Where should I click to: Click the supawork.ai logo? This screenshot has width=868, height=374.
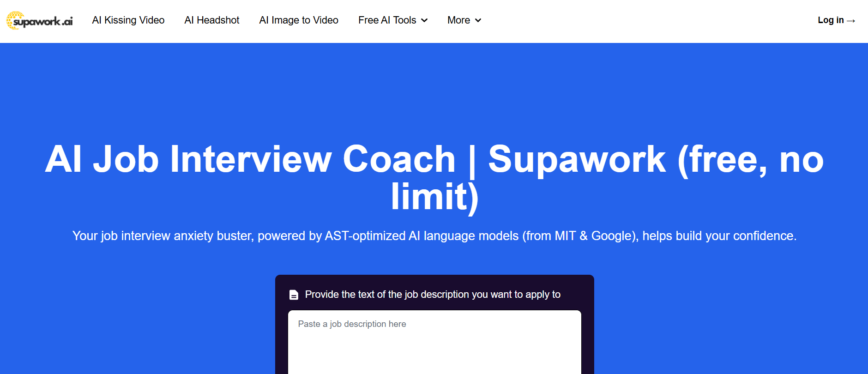pyautogui.click(x=40, y=20)
